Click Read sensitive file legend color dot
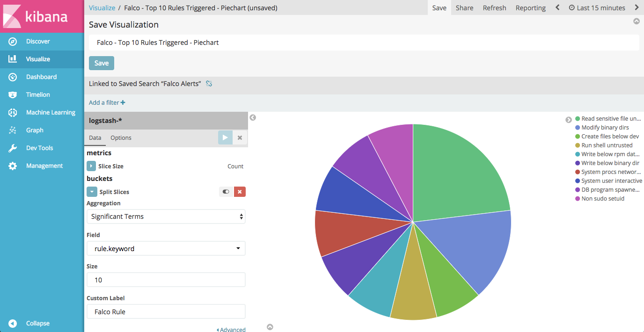This screenshot has width=644, height=332. [578, 119]
